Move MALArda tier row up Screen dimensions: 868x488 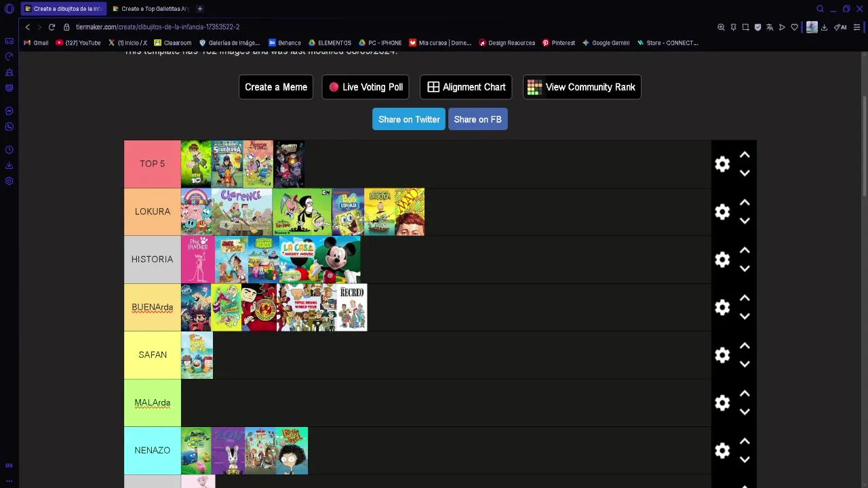[x=745, y=394]
